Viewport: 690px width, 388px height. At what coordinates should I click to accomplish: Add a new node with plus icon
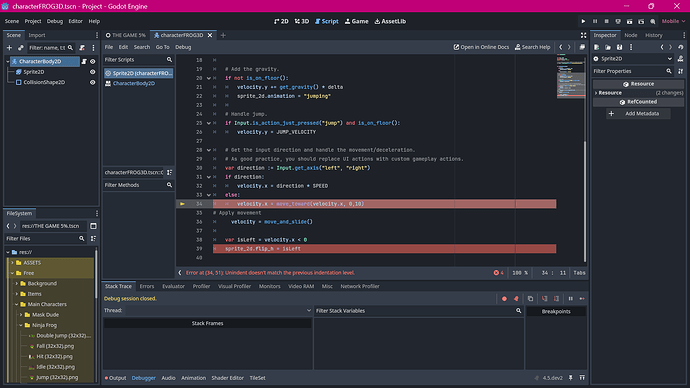[9, 48]
